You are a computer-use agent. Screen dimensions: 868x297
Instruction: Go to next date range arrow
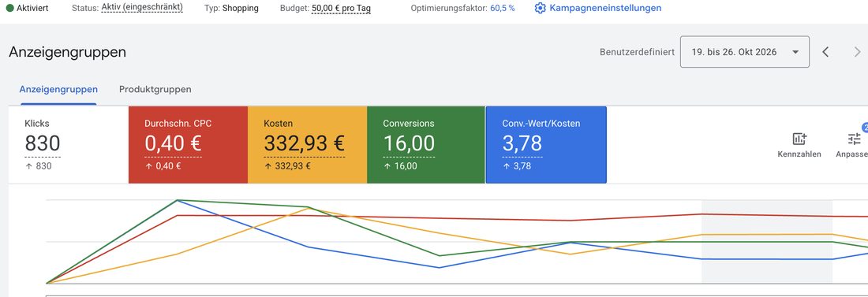click(858, 52)
